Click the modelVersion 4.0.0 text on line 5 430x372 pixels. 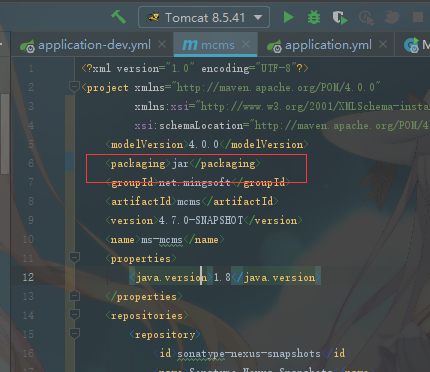207,144
